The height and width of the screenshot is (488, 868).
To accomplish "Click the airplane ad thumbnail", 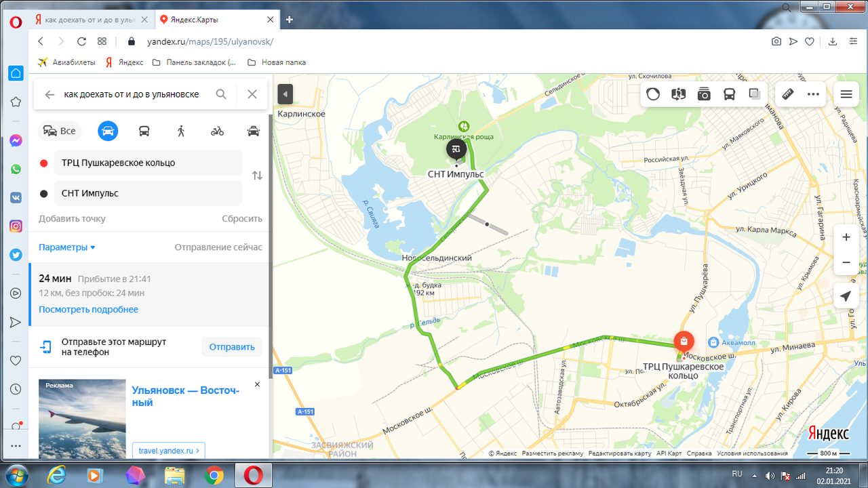I will click(x=82, y=419).
